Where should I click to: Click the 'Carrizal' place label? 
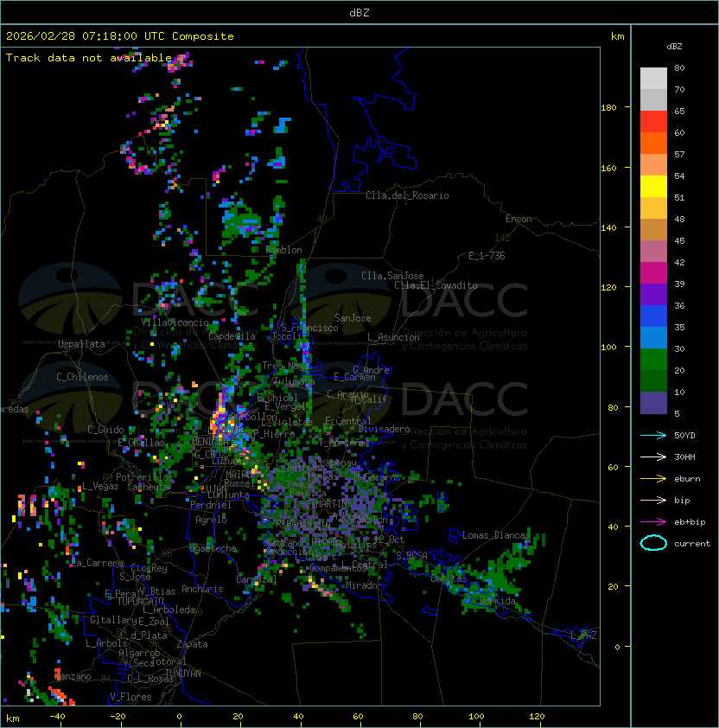click(x=257, y=579)
